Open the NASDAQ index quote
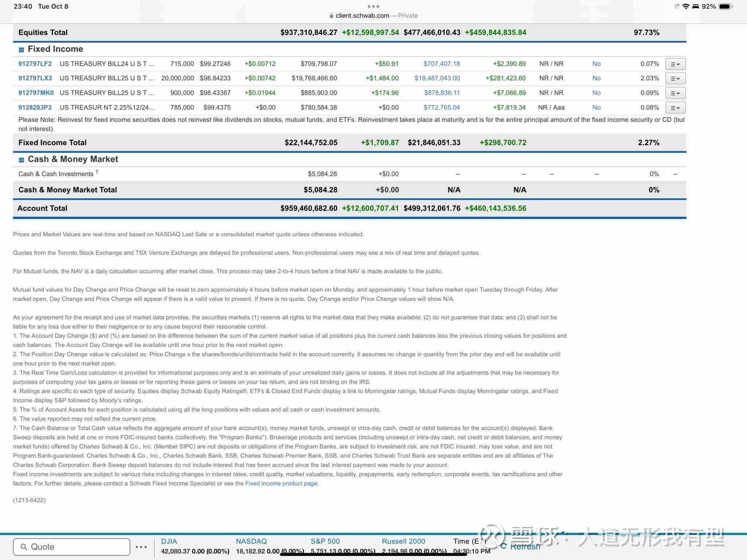747x560 pixels. [x=251, y=541]
